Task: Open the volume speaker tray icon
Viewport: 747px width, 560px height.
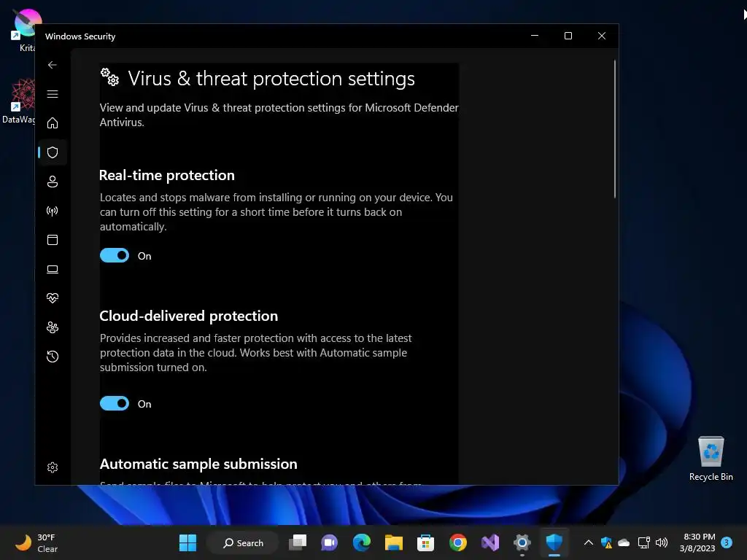Action: [x=662, y=542]
